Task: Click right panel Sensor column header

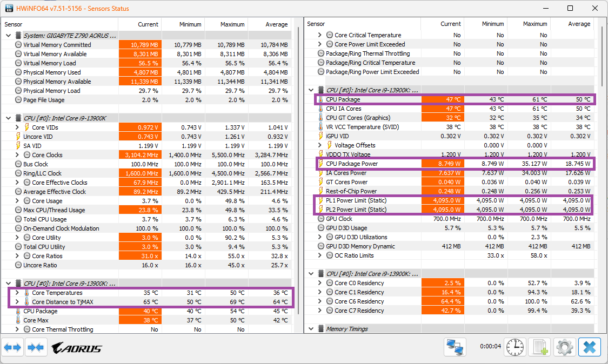Action: (x=363, y=24)
